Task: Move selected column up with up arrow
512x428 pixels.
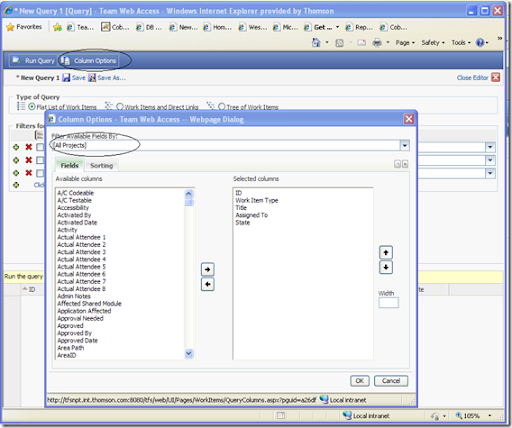Action: [386, 253]
